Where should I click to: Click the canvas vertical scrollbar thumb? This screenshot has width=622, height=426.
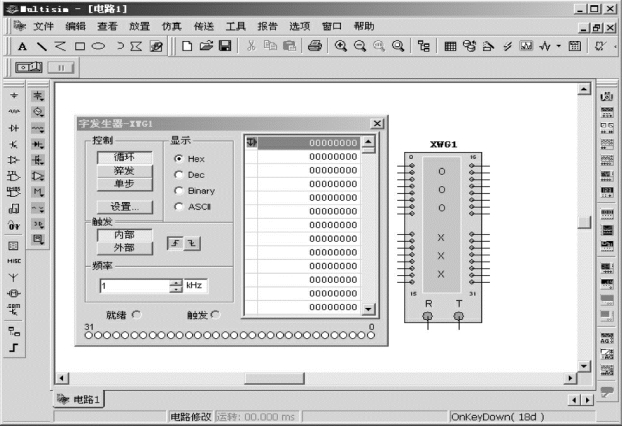coord(584,223)
